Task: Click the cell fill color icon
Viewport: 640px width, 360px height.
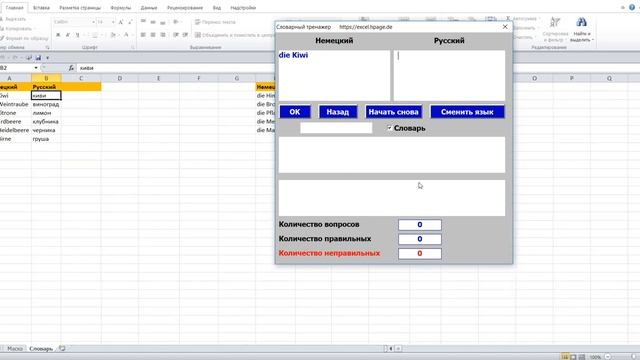Action: (x=113, y=35)
